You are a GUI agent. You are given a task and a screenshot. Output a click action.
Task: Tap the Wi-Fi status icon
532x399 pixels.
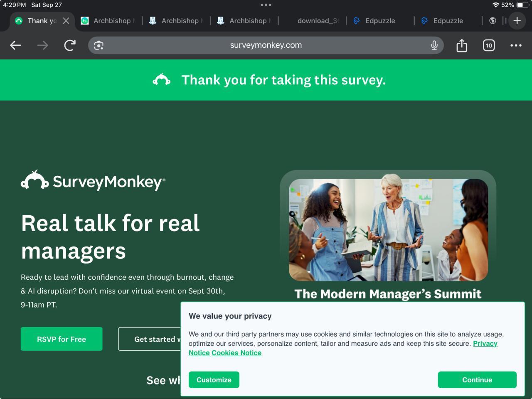click(495, 5)
